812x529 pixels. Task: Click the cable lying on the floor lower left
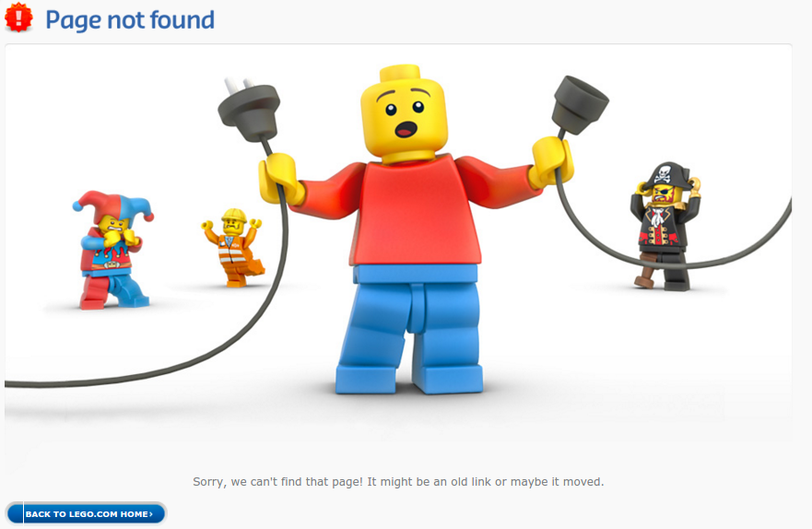tap(129, 374)
